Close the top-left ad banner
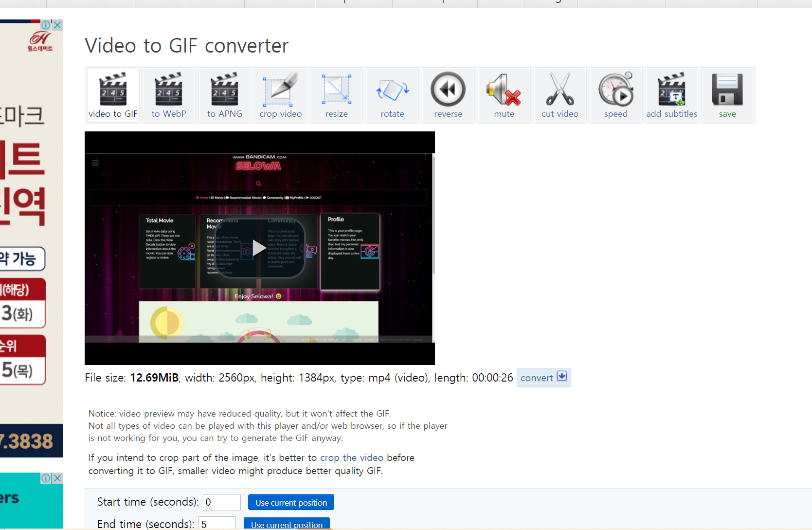This screenshot has width=812, height=530. click(x=57, y=25)
